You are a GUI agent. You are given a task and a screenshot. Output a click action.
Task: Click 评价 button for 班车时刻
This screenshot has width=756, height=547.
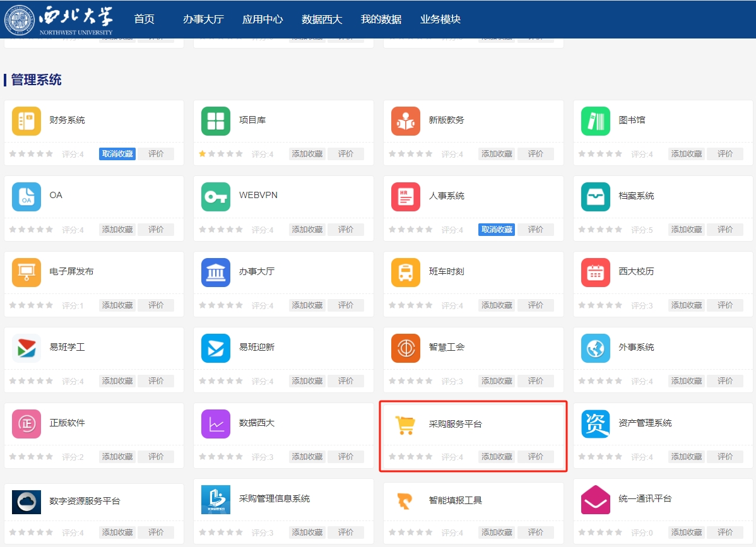coord(535,305)
